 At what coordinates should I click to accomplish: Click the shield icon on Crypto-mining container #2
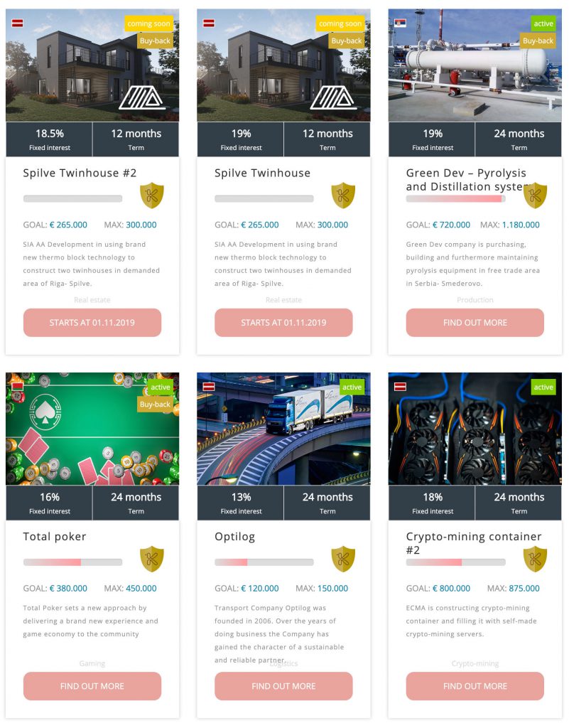(535, 559)
